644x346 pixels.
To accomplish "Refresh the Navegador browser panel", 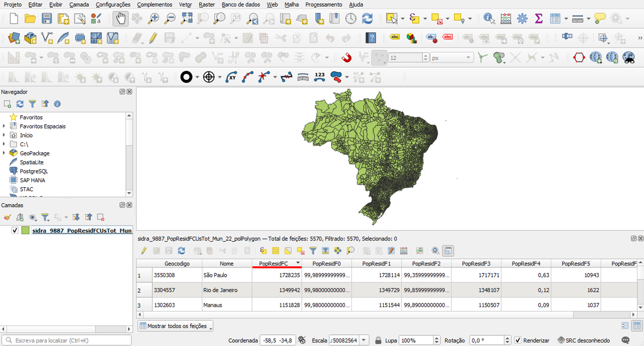I will click(x=20, y=104).
